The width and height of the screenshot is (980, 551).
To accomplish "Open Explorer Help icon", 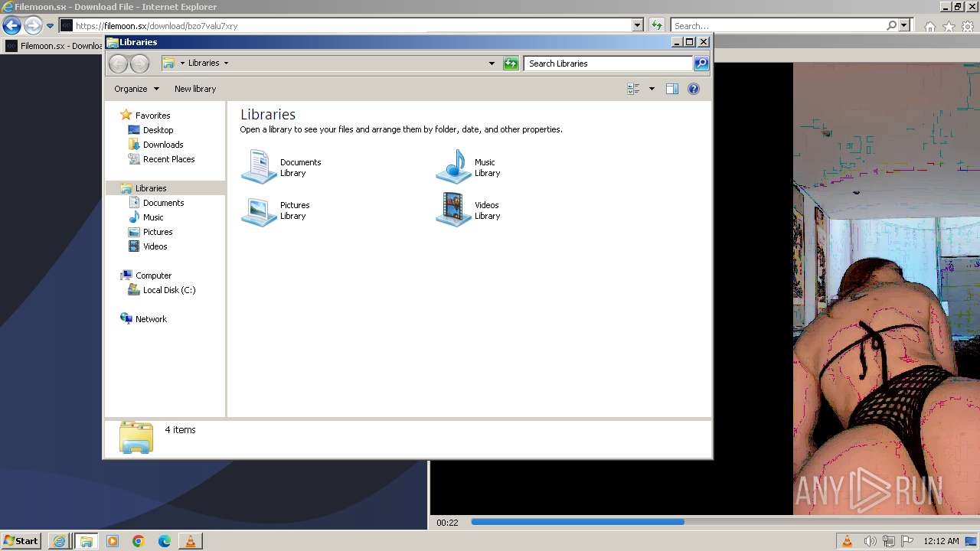I will point(694,89).
